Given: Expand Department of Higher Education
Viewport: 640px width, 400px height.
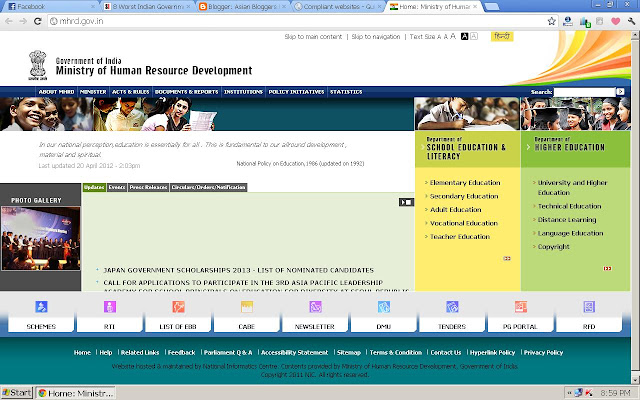Looking at the screenshot, I should pyautogui.click(x=569, y=144).
